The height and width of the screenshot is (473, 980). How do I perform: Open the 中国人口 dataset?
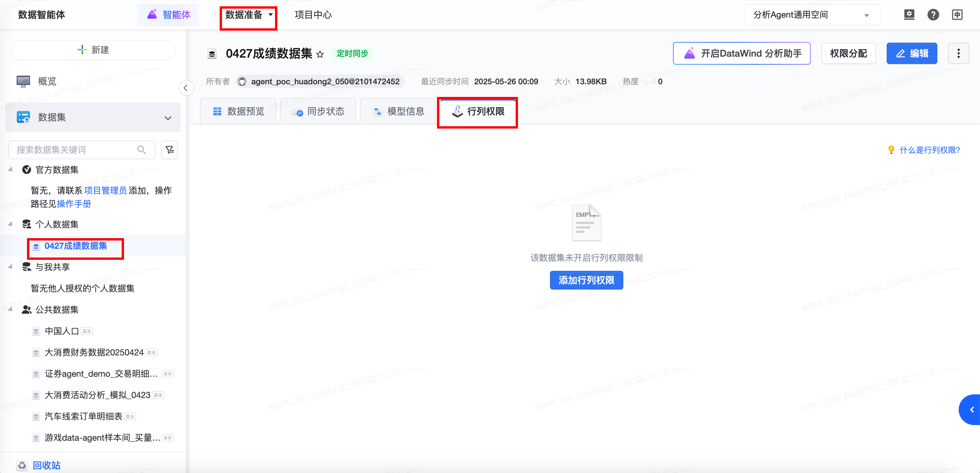click(x=62, y=331)
